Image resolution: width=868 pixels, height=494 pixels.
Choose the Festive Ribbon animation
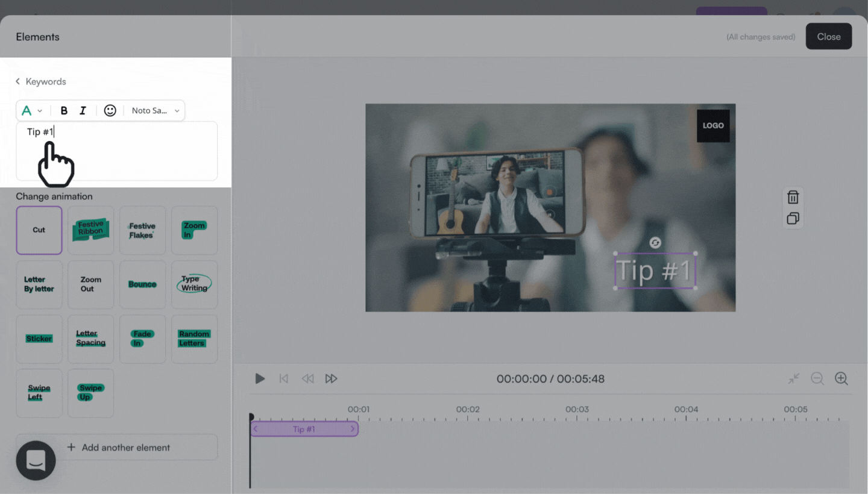(x=90, y=230)
